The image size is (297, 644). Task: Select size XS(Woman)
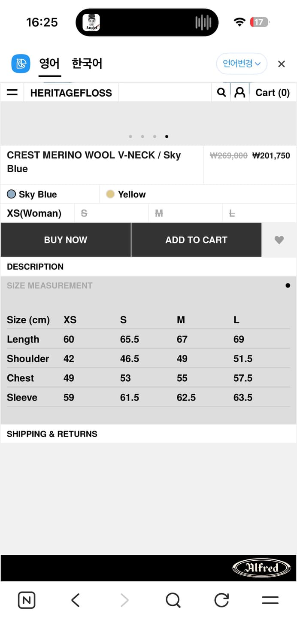[x=34, y=213]
